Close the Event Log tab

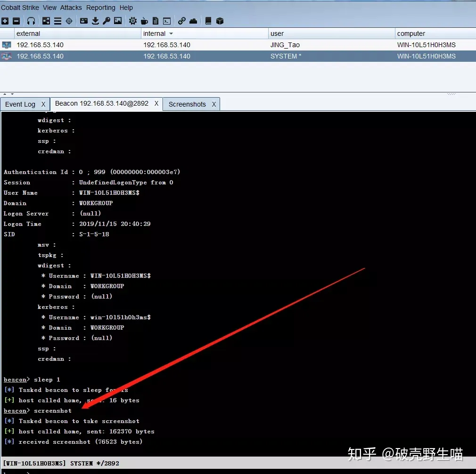click(x=43, y=104)
